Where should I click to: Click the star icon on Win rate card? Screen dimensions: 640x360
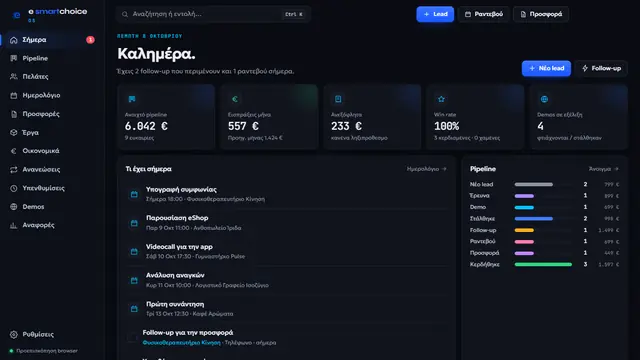click(x=441, y=99)
